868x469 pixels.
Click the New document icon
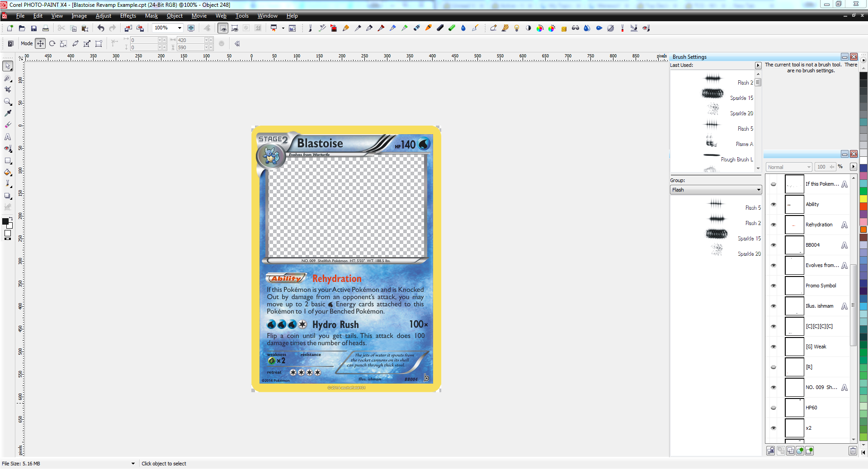[10, 28]
